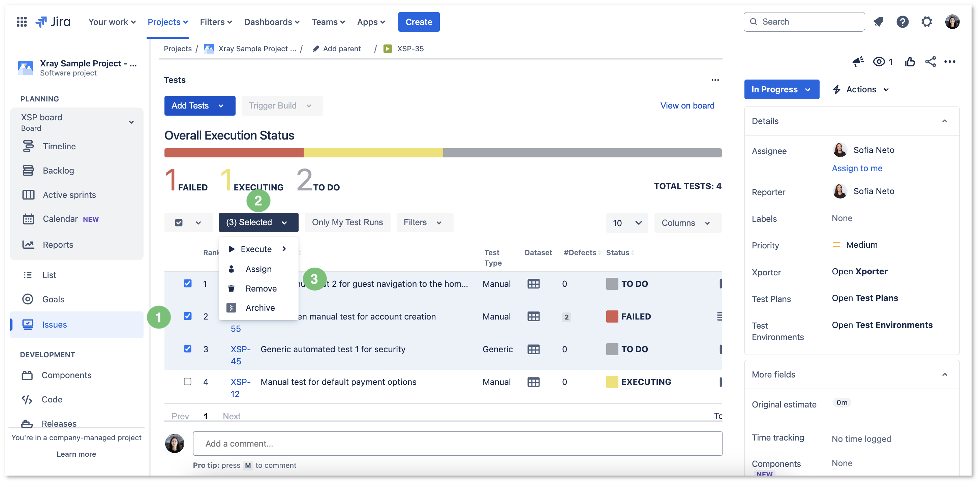Toggle the Only My Test Runs filter
This screenshot has height=484, width=980.
tap(347, 222)
